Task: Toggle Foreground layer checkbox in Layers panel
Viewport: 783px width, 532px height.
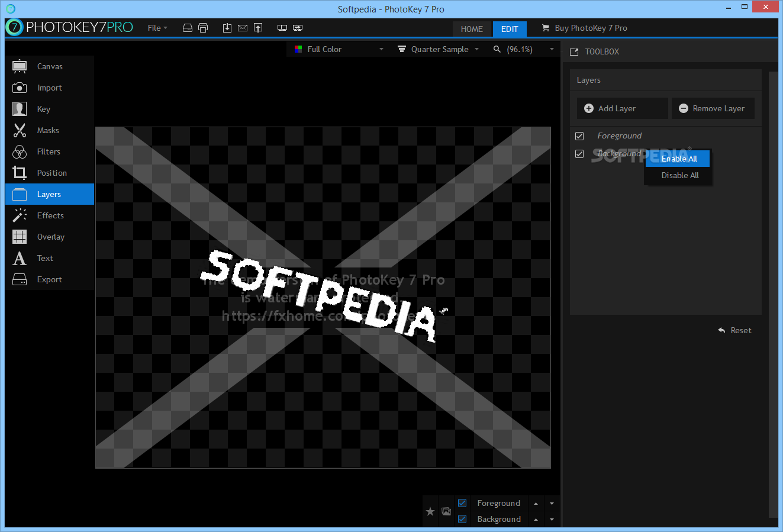Action: pyautogui.click(x=579, y=136)
